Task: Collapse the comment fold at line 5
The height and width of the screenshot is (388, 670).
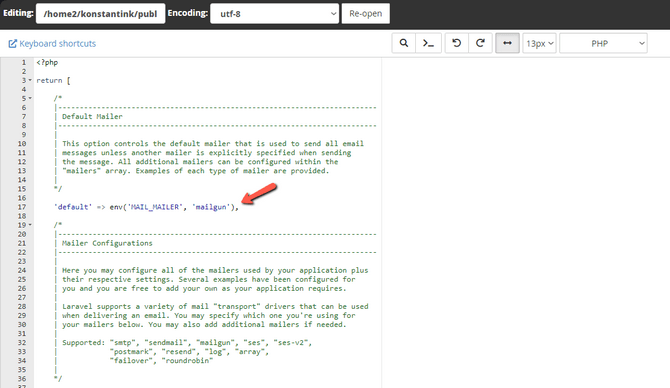Action: (30, 98)
